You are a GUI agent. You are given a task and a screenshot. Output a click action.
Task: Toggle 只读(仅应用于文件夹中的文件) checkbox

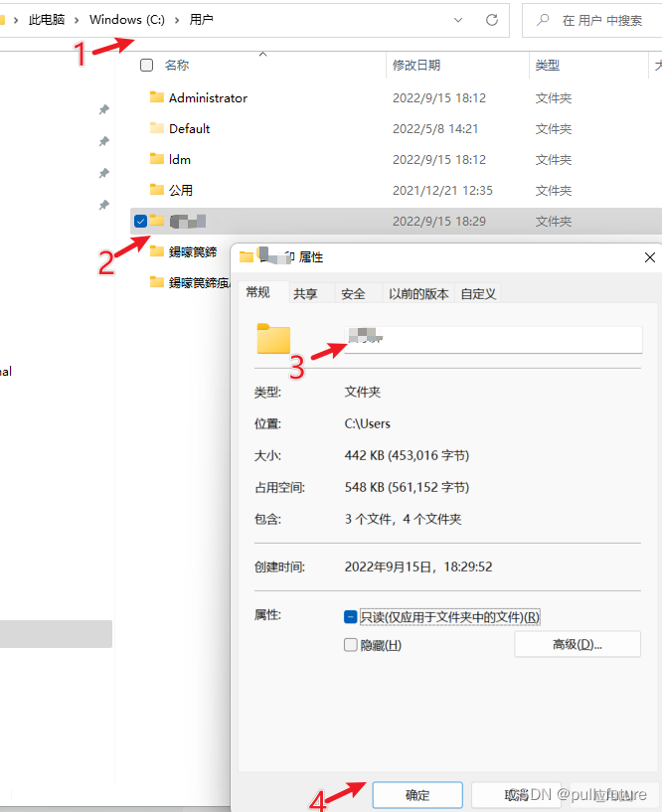tap(351, 617)
